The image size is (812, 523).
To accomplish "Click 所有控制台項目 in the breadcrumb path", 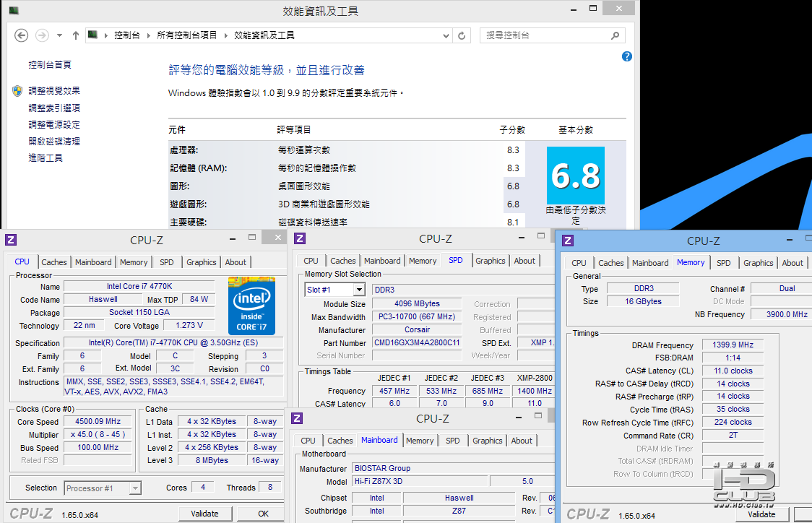I will pyautogui.click(x=186, y=35).
